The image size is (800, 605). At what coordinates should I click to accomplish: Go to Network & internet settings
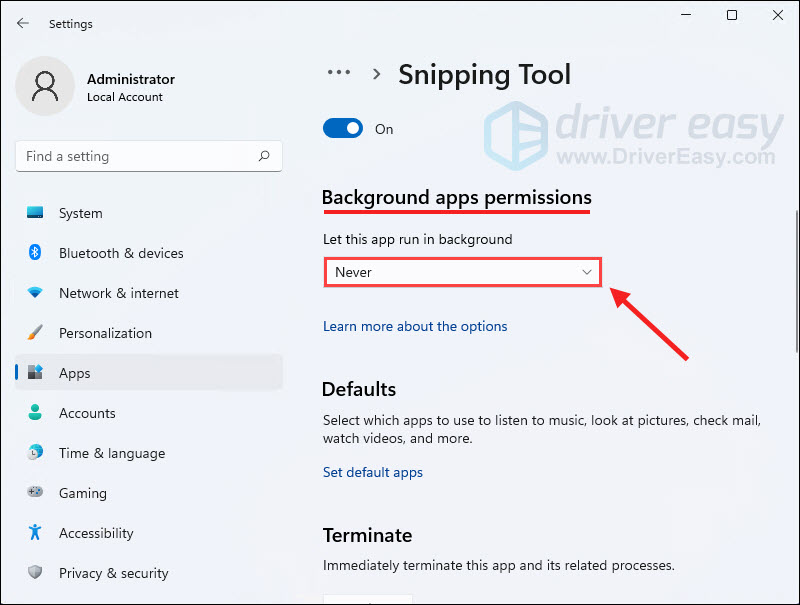[x=148, y=293]
